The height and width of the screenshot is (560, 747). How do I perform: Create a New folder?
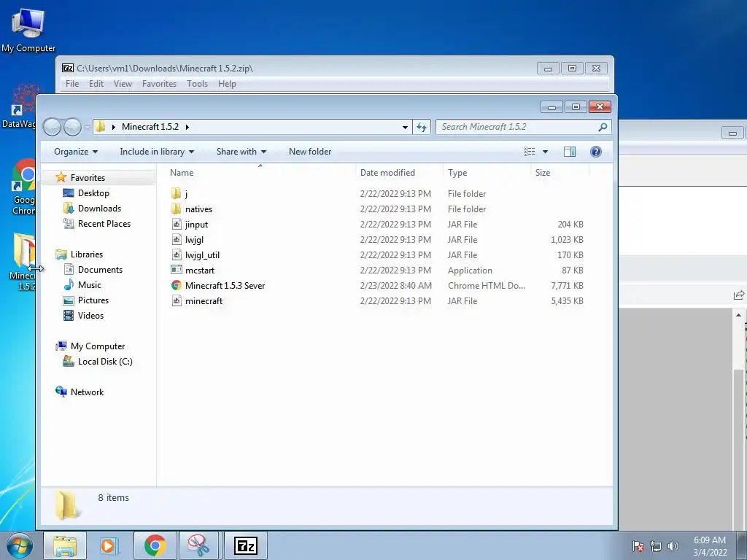point(310,152)
